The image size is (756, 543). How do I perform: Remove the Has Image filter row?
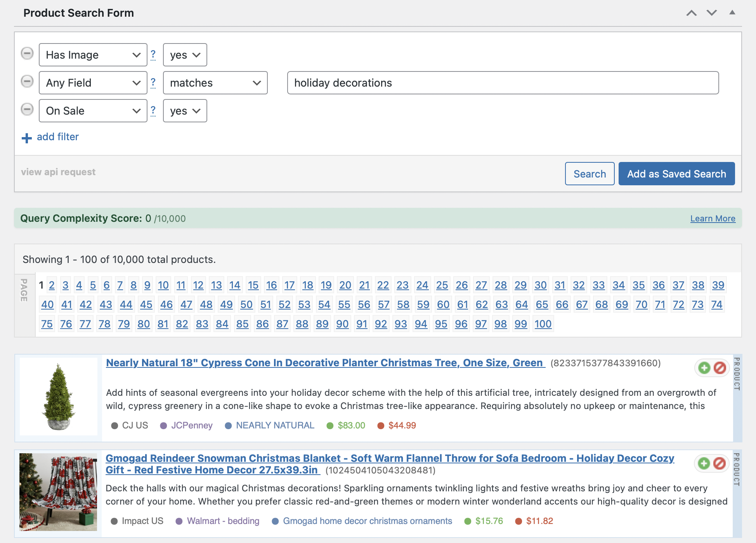pyautogui.click(x=27, y=54)
